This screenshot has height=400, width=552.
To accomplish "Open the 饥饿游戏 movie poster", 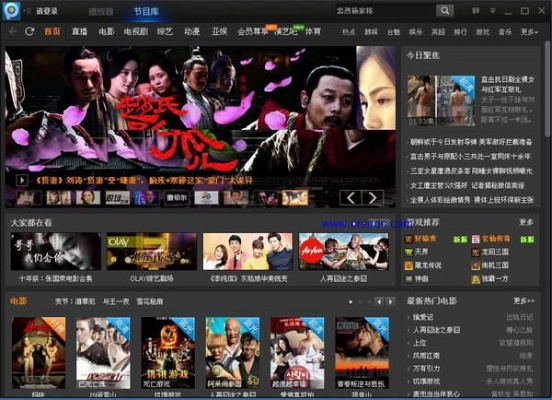I will 168,353.
